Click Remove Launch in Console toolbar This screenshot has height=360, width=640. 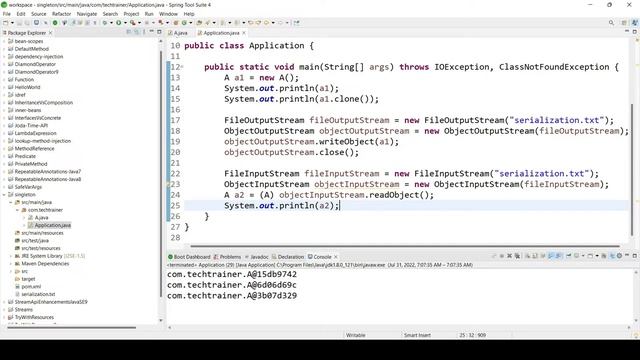click(509, 256)
